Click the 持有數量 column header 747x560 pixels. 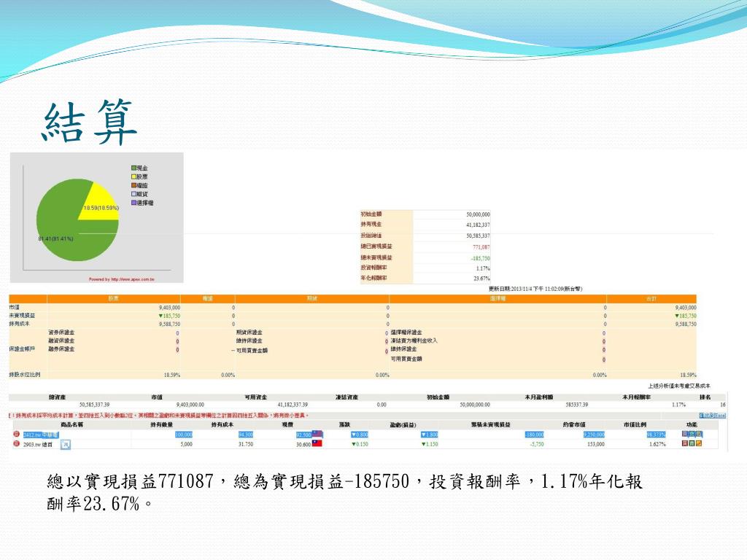tap(161, 424)
